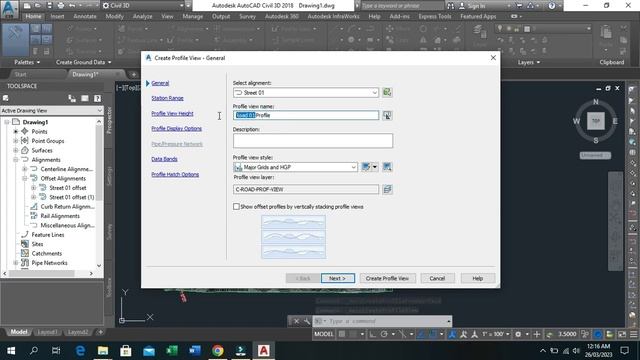Open the Create Ground Data panel dropdown
The width and height of the screenshot is (640, 360).
click(x=83, y=62)
